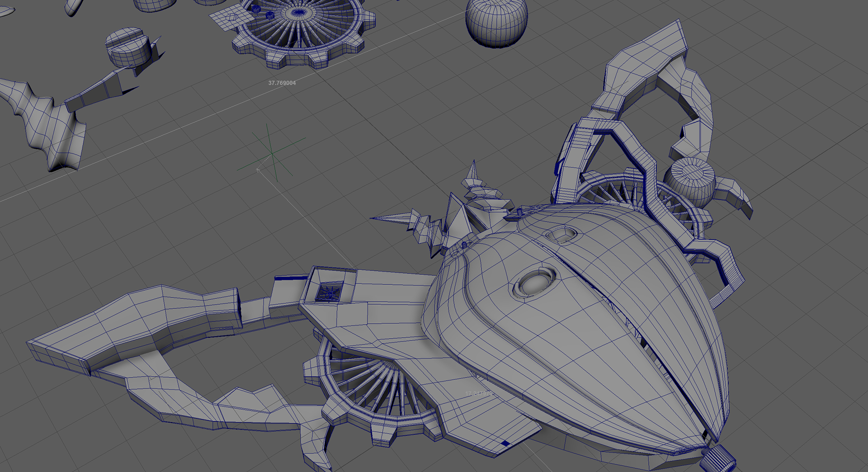Pick the green axis locator cross

pos(272,152)
